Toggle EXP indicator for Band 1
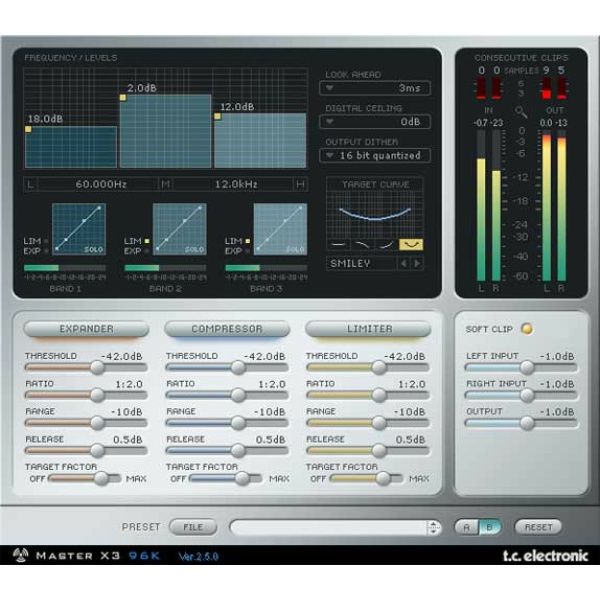 pos(46,251)
